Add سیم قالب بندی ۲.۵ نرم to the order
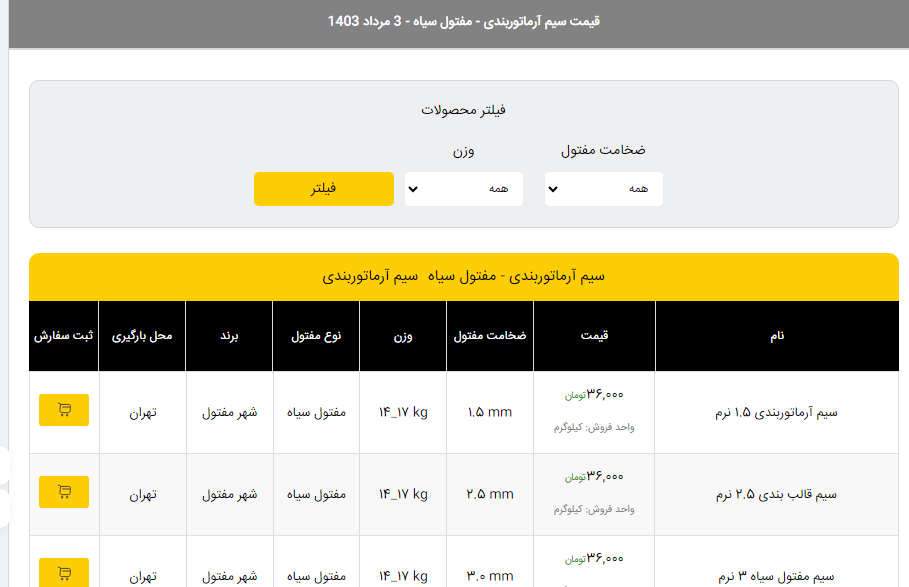 coord(64,491)
